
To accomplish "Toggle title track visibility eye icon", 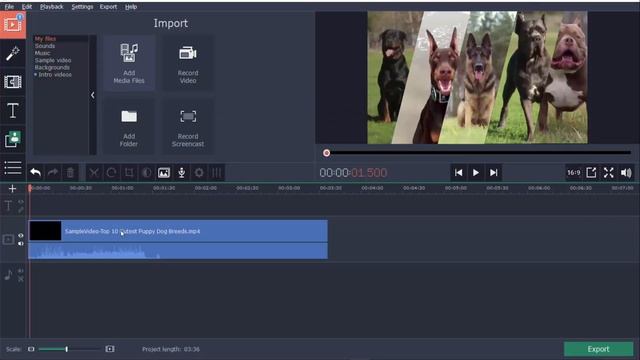I will pos(21,202).
